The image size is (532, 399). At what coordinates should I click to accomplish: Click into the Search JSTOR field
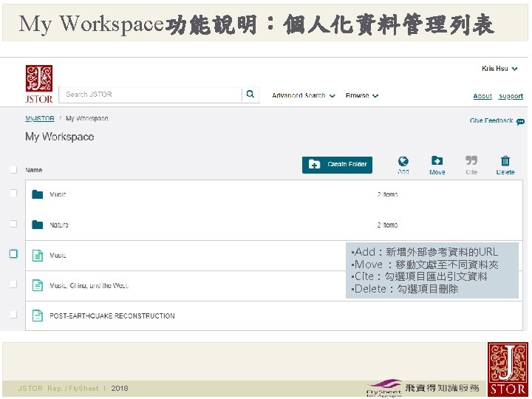[150, 95]
